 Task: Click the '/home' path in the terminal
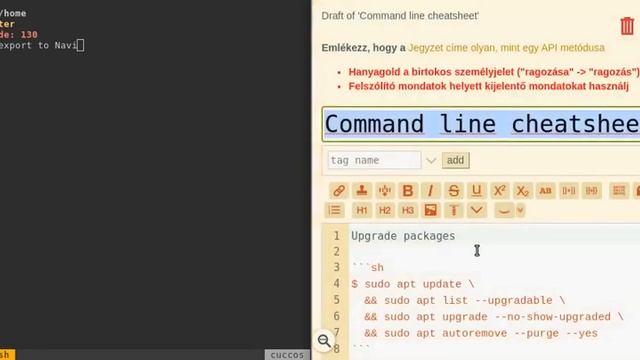(x=13, y=13)
